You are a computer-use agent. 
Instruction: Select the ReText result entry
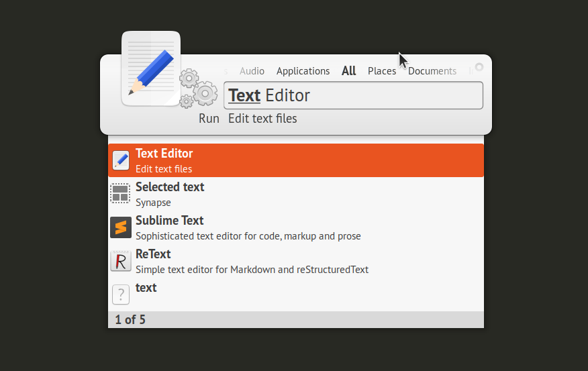295,261
